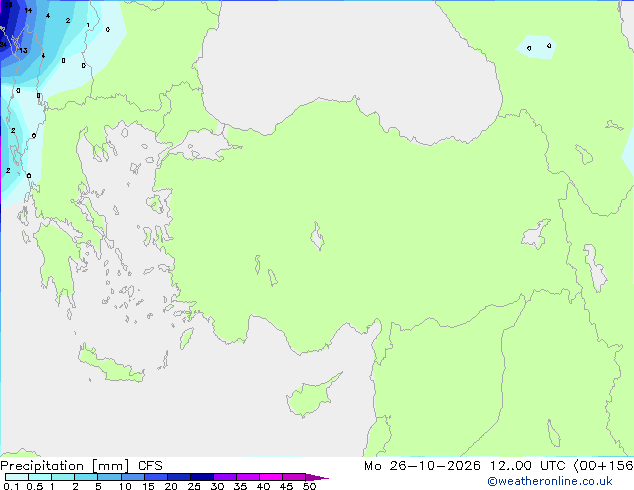Click the island of Crete on the map
Viewport: 634px width, 490px height.
coord(111,365)
